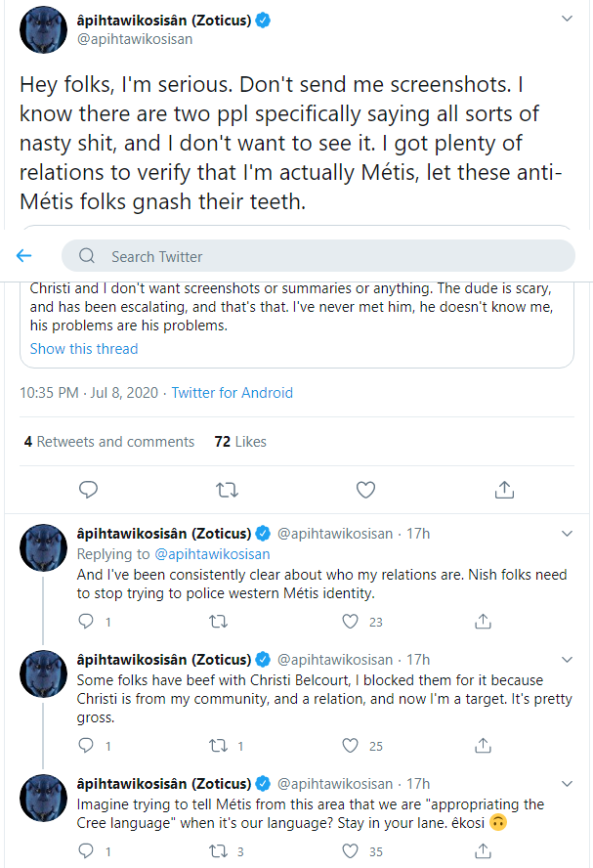Click "Show this thread" link
This screenshot has height=868, width=593.
84,349
